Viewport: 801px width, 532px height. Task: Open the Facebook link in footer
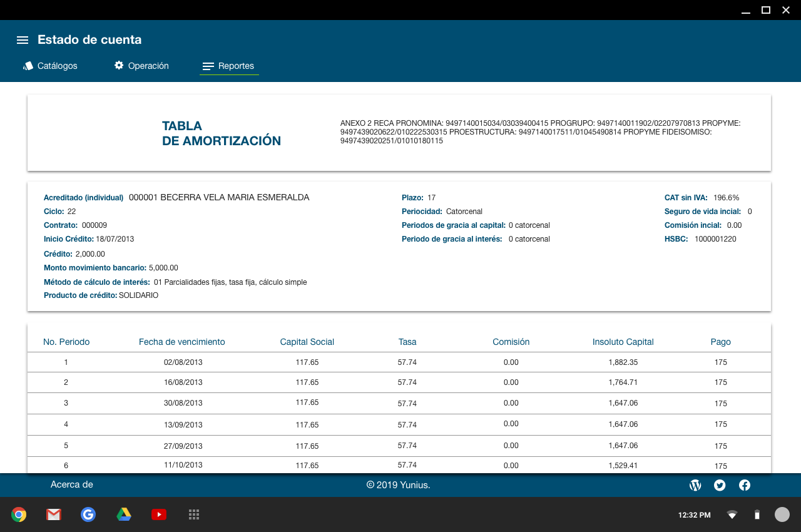745,485
